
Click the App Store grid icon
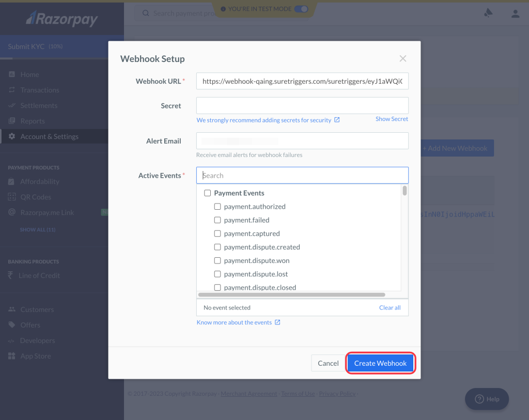tap(12, 356)
